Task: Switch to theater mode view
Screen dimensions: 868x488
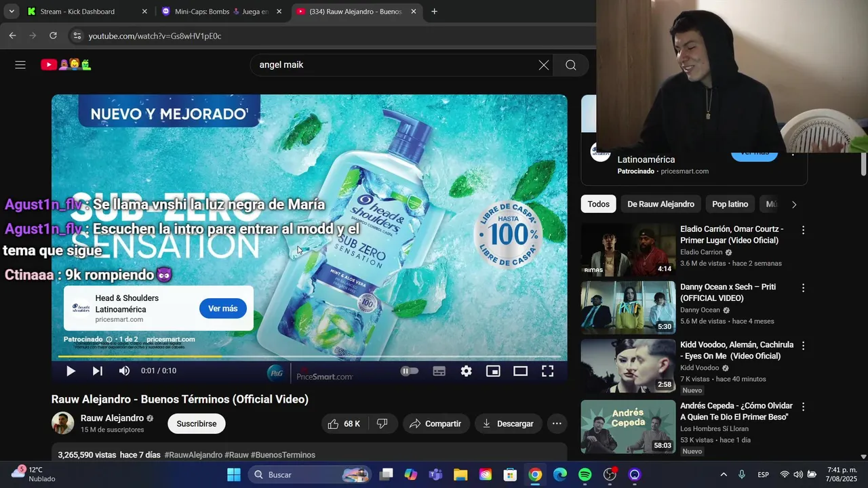Action: point(520,371)
